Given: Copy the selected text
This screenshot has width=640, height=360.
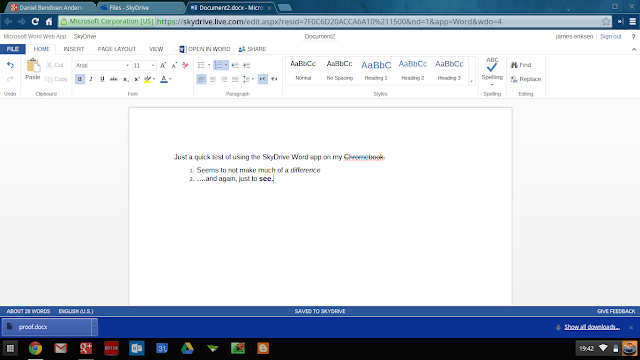Looking at the screenshot, I should pyautogui.click(x=56, y=79).
